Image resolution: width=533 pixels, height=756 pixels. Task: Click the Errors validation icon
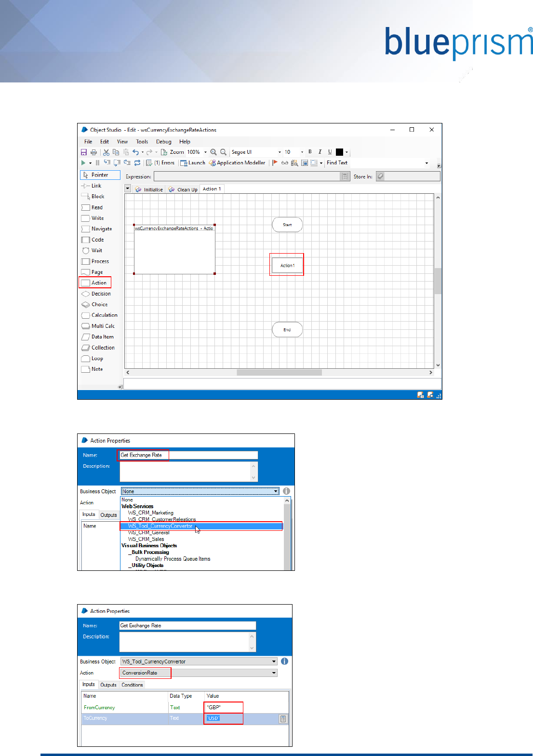click(x=149, y=163)
